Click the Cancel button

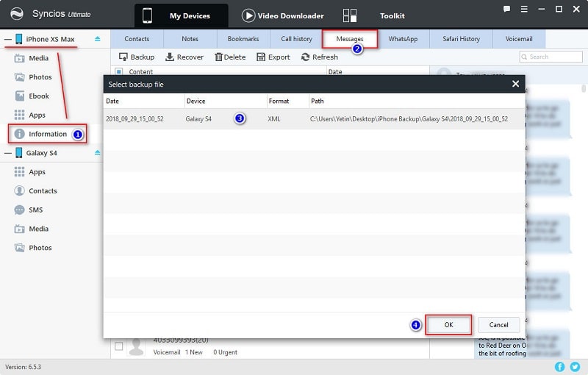point(499,325)
